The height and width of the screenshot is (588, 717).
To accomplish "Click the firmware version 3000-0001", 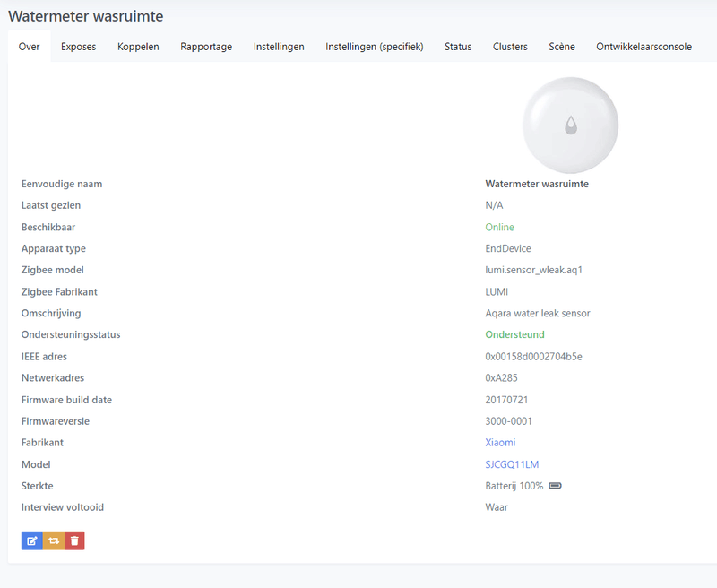I will (x=508, y=421).
